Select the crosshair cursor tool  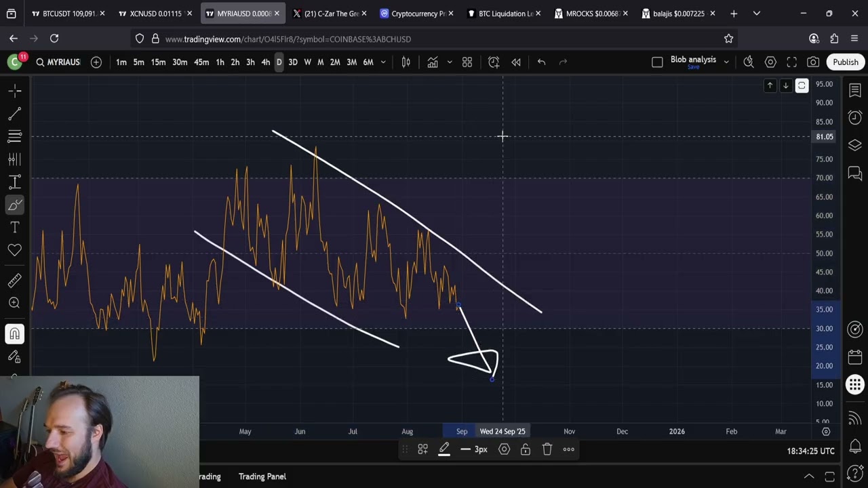point(15,90)
